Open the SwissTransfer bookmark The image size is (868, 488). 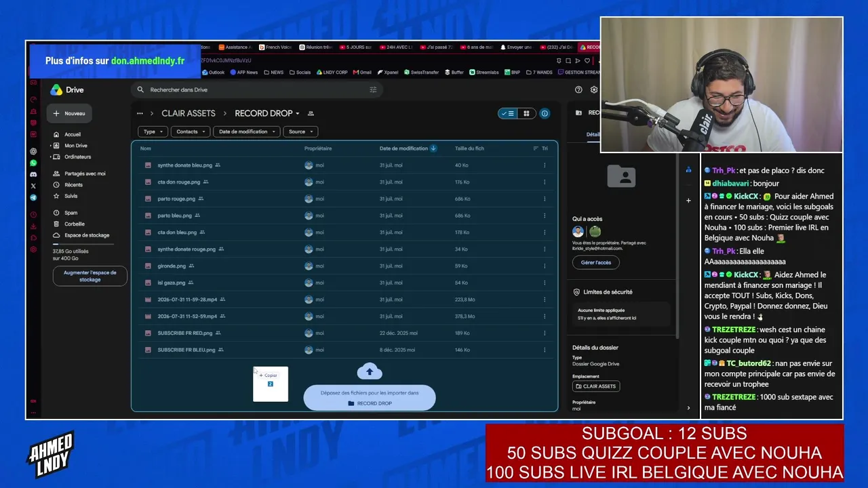[x=420, y=73]
